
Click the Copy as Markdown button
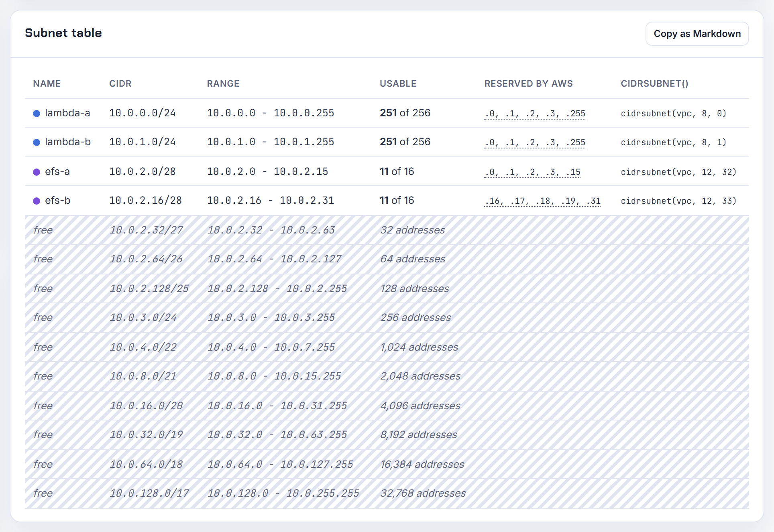coord(697,34)
